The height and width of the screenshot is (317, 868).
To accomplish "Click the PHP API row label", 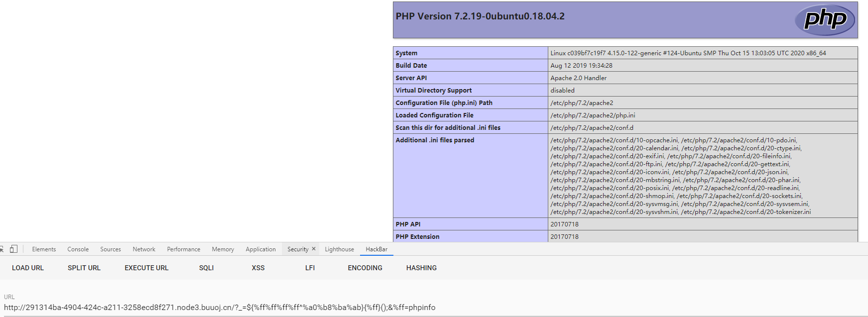I will click(408, 224).
